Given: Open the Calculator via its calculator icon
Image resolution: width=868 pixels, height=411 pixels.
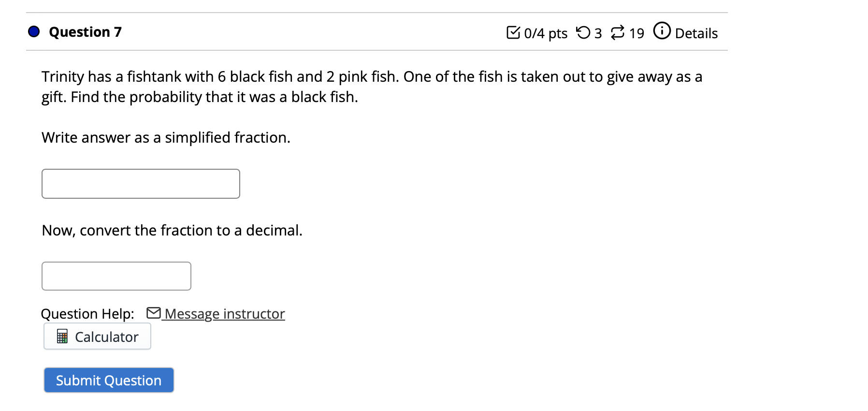Looking at the screenshot, I should 62,336.
